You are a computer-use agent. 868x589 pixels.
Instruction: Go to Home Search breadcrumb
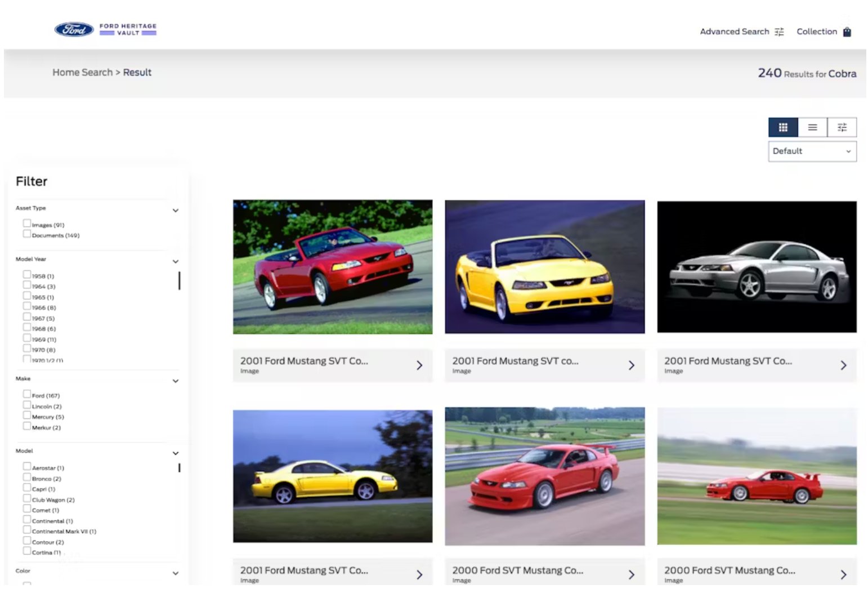click(83, 73)
